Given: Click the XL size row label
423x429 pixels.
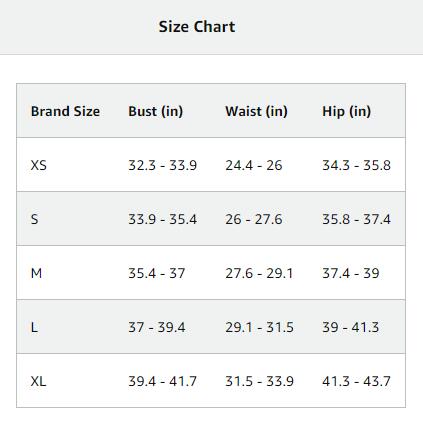Looking at the screenshot, I should pos(38,381).
